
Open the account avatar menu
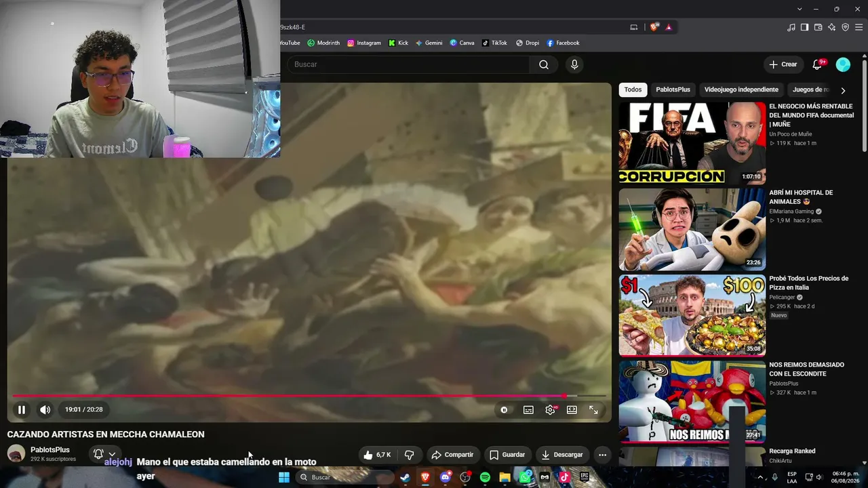click(x=843, y=64)
